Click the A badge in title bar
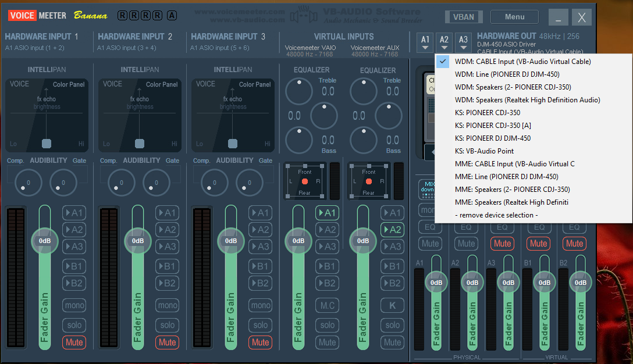Screen dimensions: 633x364 pyautogui.click(x=172, y=15)
